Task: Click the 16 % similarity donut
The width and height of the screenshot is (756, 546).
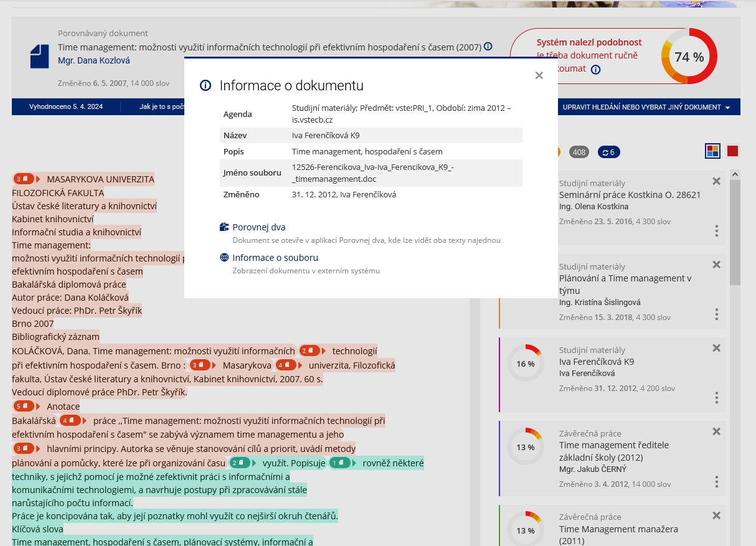Action: [526, 364]
